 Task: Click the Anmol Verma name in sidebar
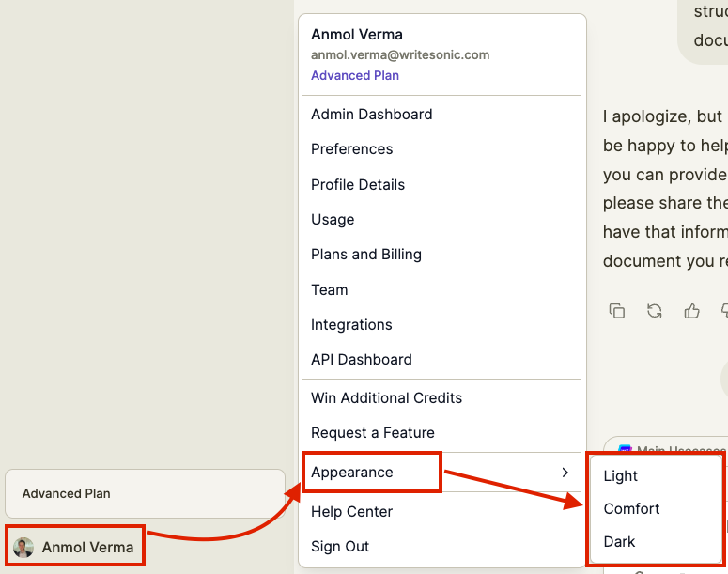pyautogui.click(x=87, y=548)
